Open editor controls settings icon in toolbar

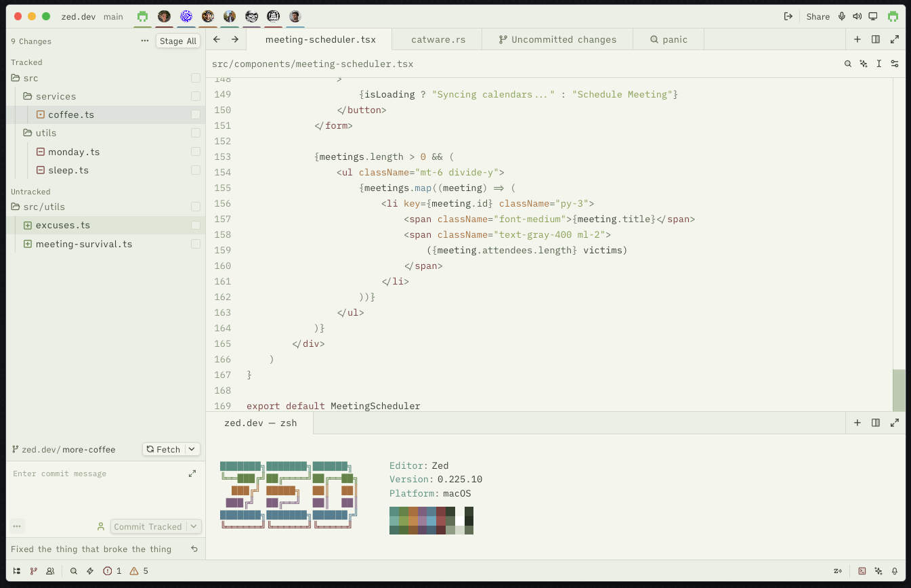(x=895, y=64)
